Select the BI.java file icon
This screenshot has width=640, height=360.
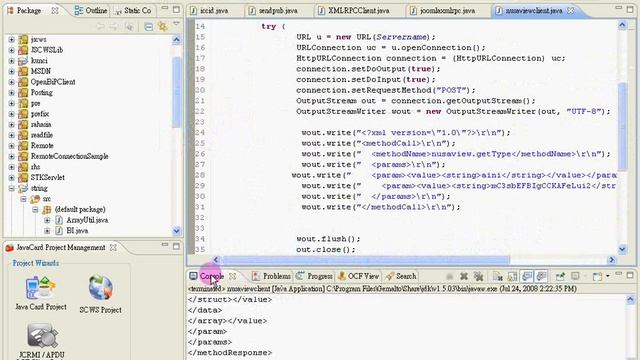(x=59, y=231)
